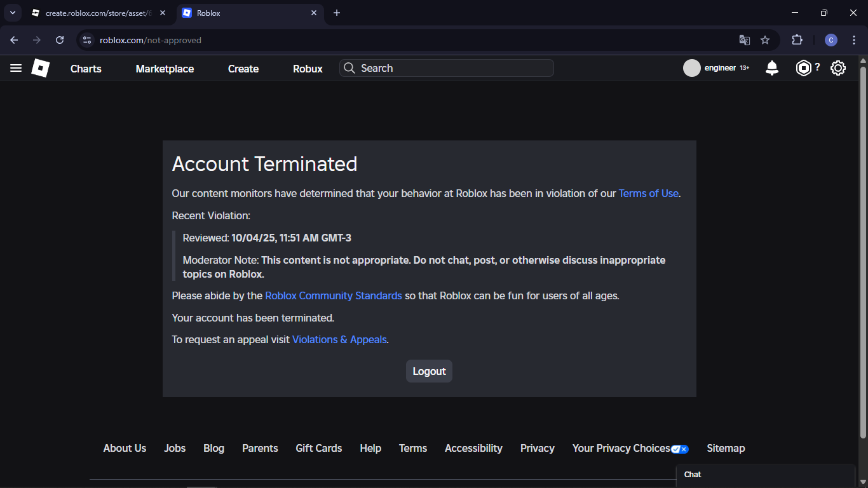Expand the Chrome tab search dropdown
Screen dimensions: 868x488
click(12, 13)
